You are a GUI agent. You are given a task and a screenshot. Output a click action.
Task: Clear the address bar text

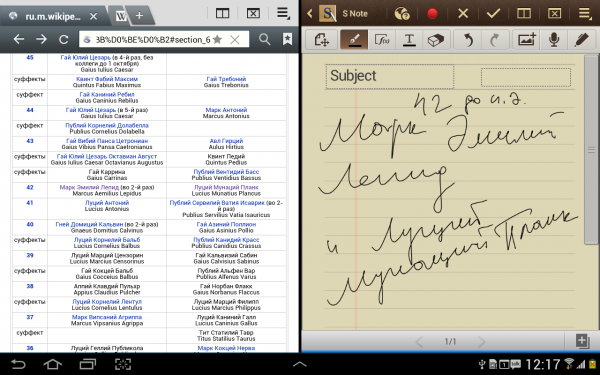coord(235,39)
